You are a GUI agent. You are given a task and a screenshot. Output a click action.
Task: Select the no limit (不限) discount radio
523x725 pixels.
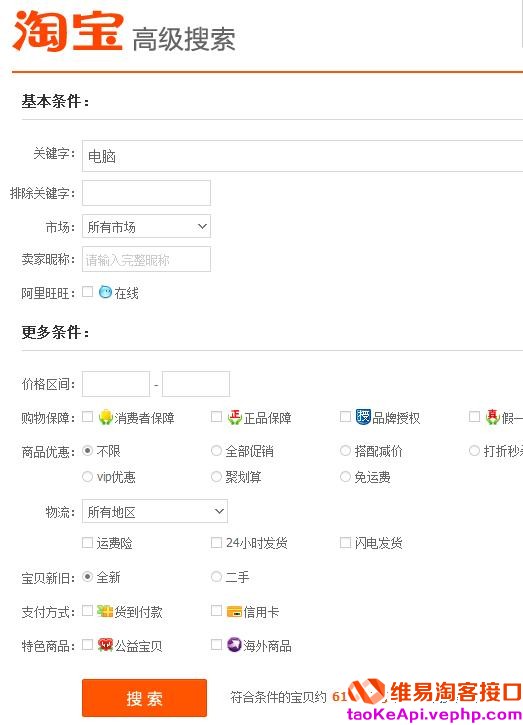[x=87, y=450]
